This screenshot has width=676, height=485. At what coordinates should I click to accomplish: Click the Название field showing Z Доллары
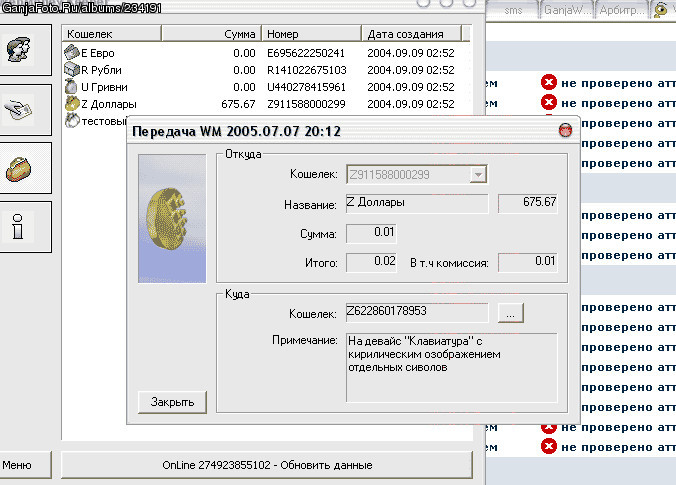(417, 203)
